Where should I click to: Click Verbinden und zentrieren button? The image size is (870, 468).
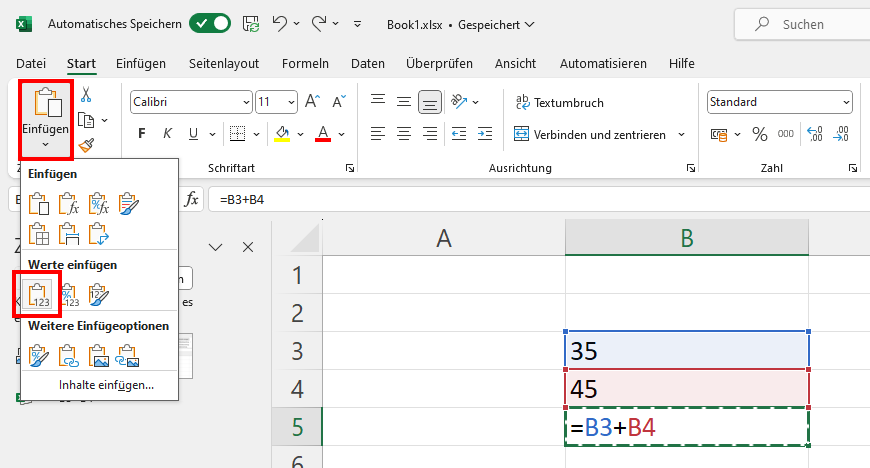(x=591, y=134)
